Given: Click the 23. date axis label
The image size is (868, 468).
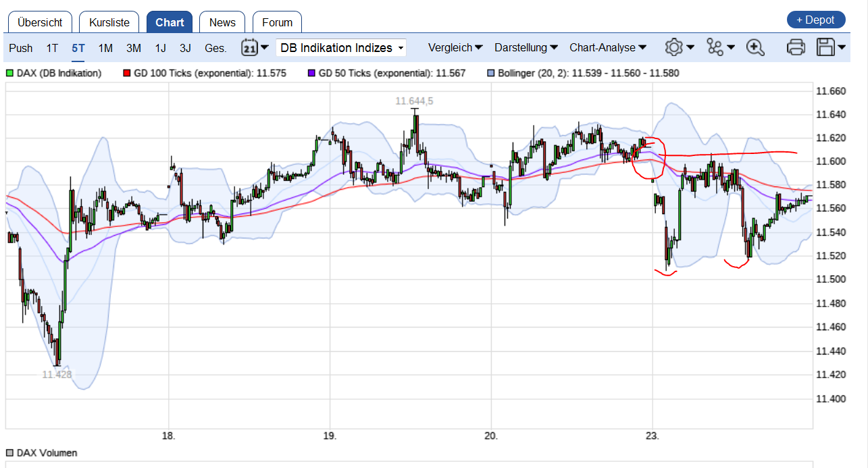Looking at the screenshot, I should point(653,436).
